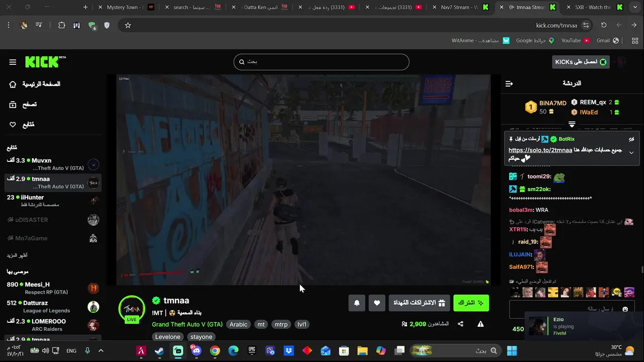Viewport: 644px width, 362px height.
Task: Open the Google Maps bookmark
Action: coord(535,40)
